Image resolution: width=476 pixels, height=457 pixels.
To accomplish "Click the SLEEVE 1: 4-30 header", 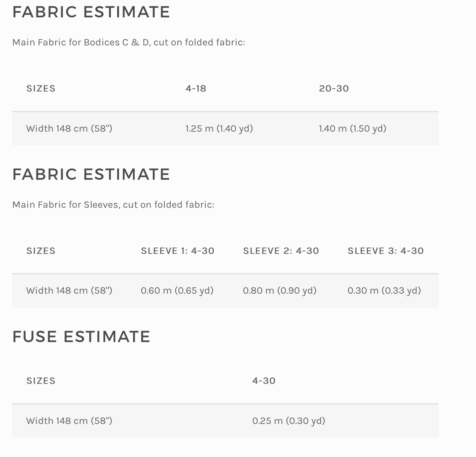I will (177, 251).
